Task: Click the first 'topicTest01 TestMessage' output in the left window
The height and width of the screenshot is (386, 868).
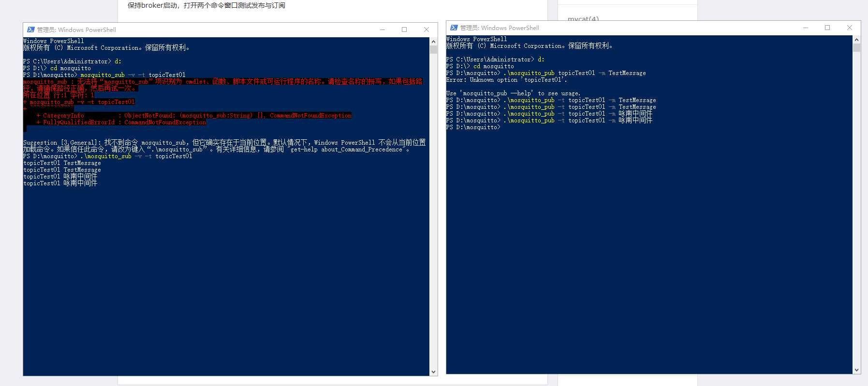Action: click(62, 163)
